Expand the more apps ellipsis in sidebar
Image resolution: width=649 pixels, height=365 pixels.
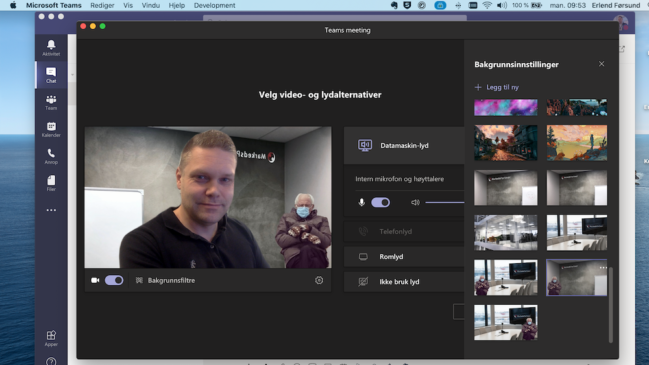point(51,210)
